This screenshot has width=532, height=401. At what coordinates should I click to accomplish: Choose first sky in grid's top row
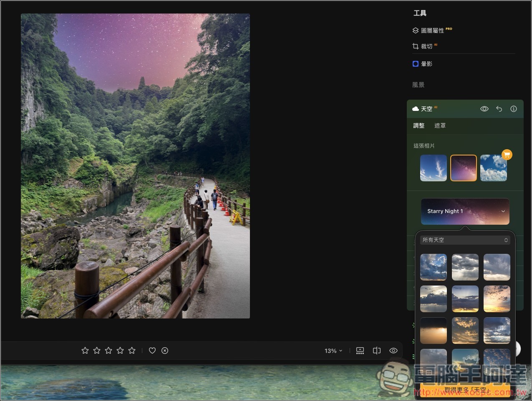tap(434, 267)
